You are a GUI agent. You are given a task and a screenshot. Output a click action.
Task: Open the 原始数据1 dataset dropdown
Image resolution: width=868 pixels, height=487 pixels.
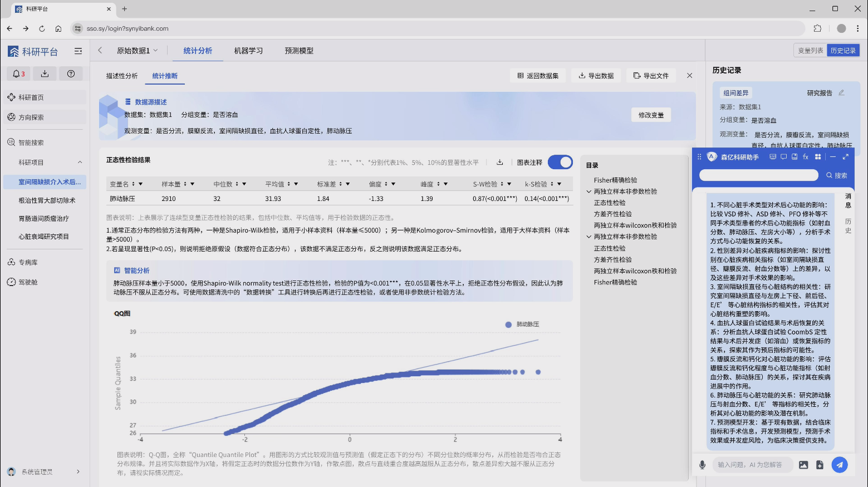click(x=137, y=51)
